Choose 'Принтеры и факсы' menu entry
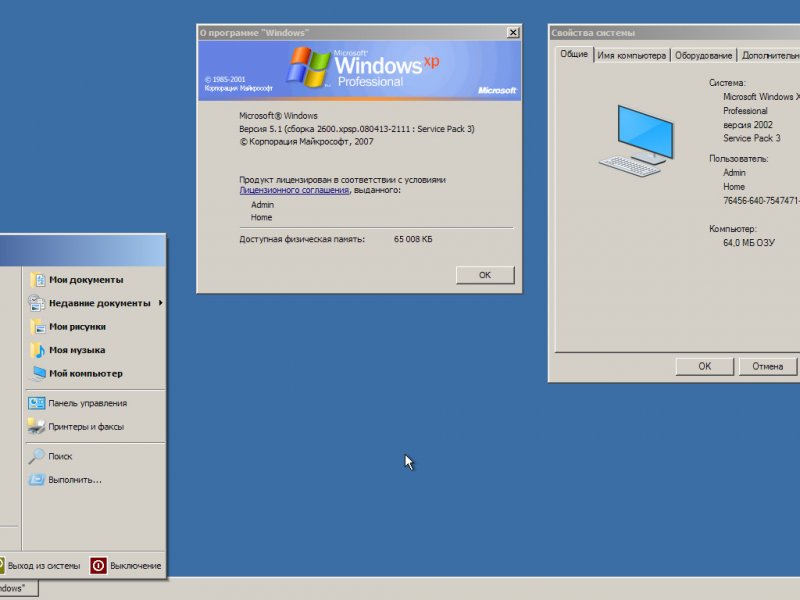This screenshot has width=800, height=600. pos(86,427)
